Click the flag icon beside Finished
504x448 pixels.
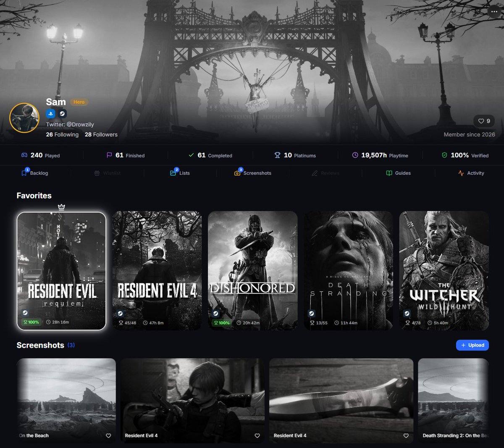[109, 155]
